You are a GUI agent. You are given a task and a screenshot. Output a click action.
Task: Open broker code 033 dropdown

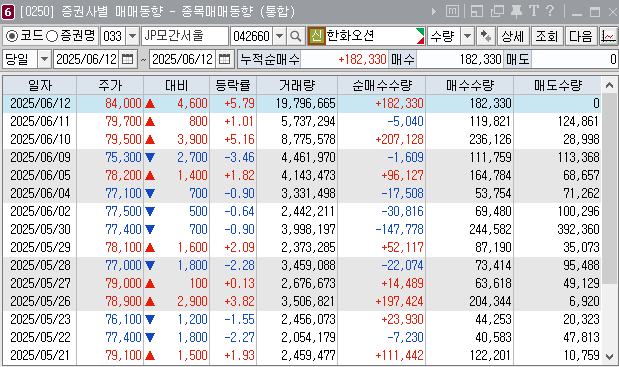pyautogui.click(x=133, y=36)
